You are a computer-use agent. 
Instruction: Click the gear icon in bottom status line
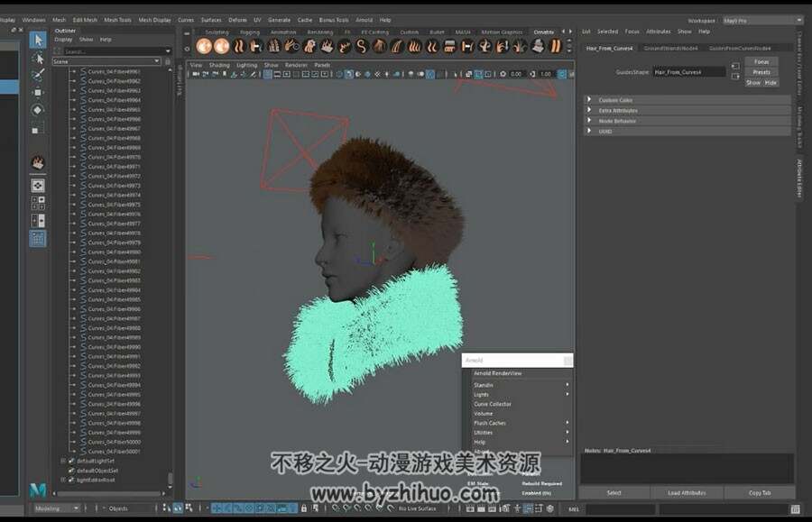(x=550, y=508)
